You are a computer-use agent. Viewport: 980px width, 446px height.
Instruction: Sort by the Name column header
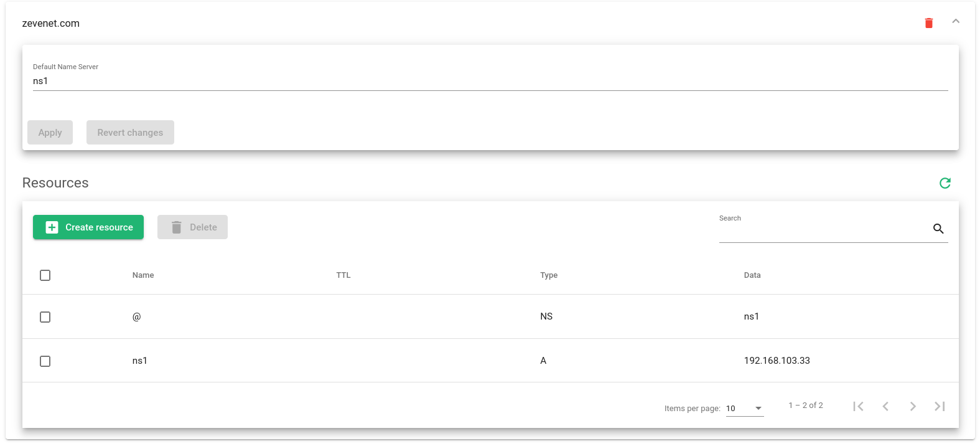(x=143, y=275)
